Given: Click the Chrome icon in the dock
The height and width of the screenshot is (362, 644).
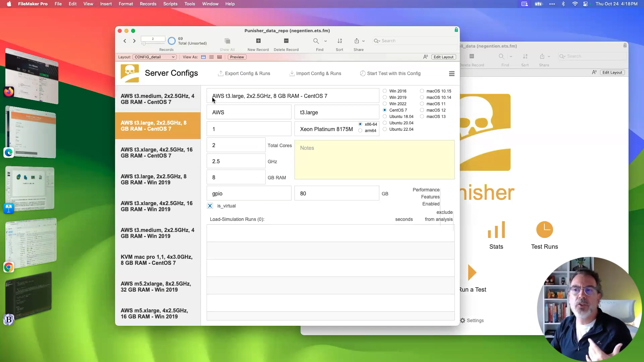Looking at the screenshot, I should coord(9,267).
